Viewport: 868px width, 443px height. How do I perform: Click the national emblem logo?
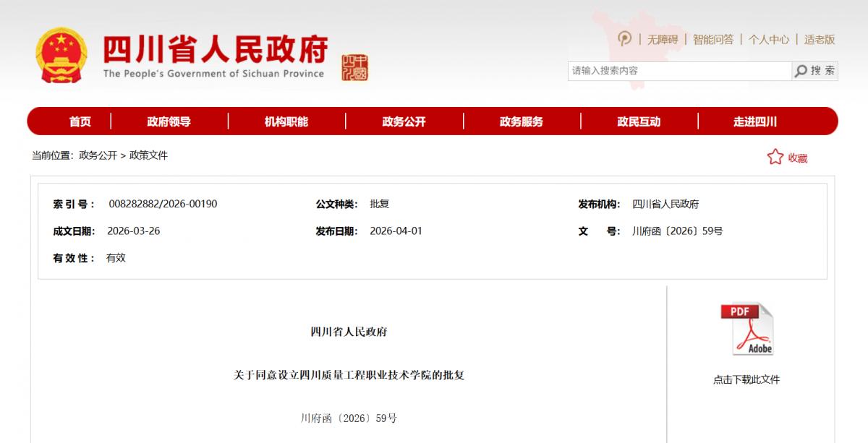[61, 56]
